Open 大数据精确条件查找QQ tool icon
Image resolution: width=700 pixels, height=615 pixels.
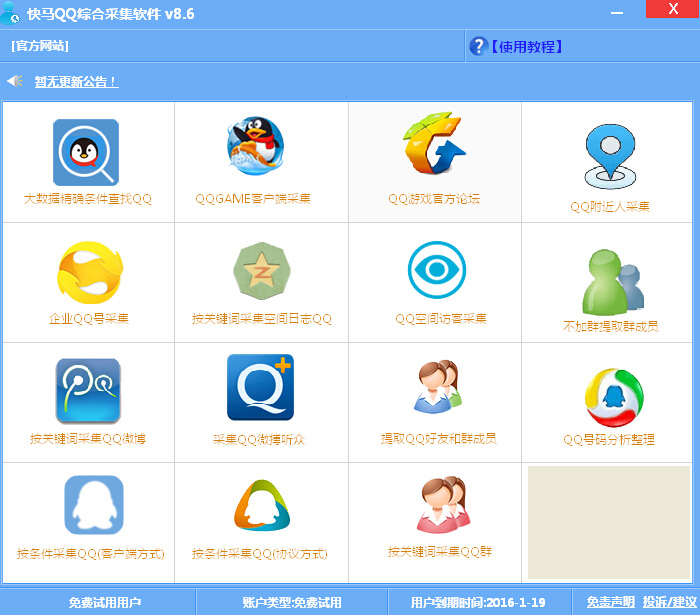coord(86,153)
